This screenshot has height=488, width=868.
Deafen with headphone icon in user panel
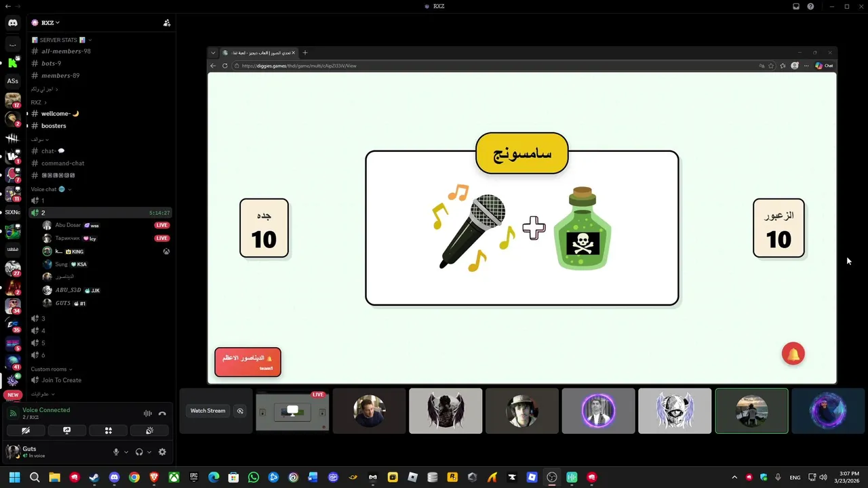(x=139, y=452)
